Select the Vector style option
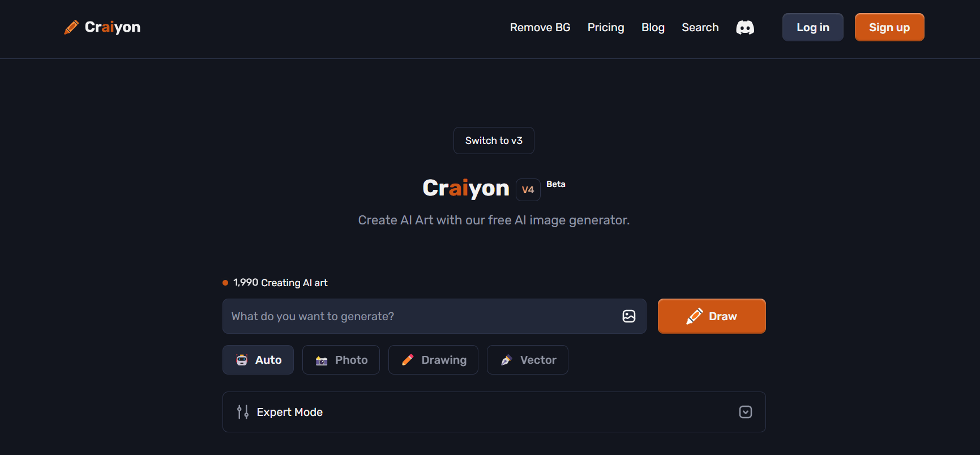This screenshot has width=980, height=455. coord(528,360)
